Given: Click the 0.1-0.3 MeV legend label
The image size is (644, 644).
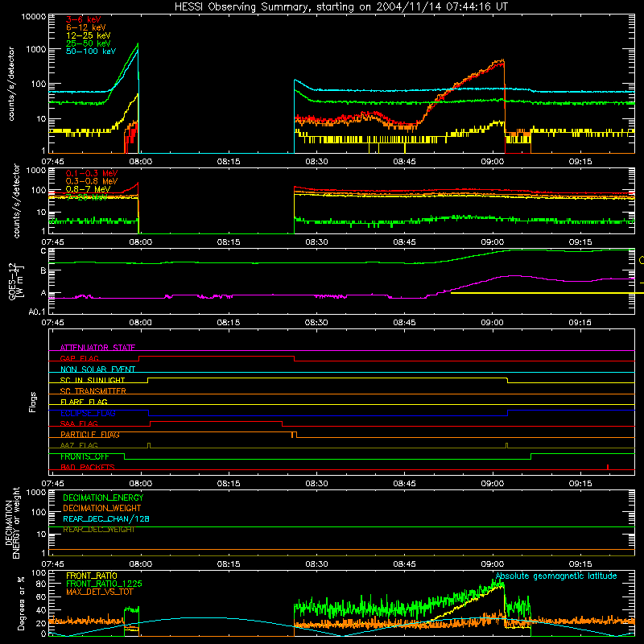Looking at the screenshot, I should point(92,173).
